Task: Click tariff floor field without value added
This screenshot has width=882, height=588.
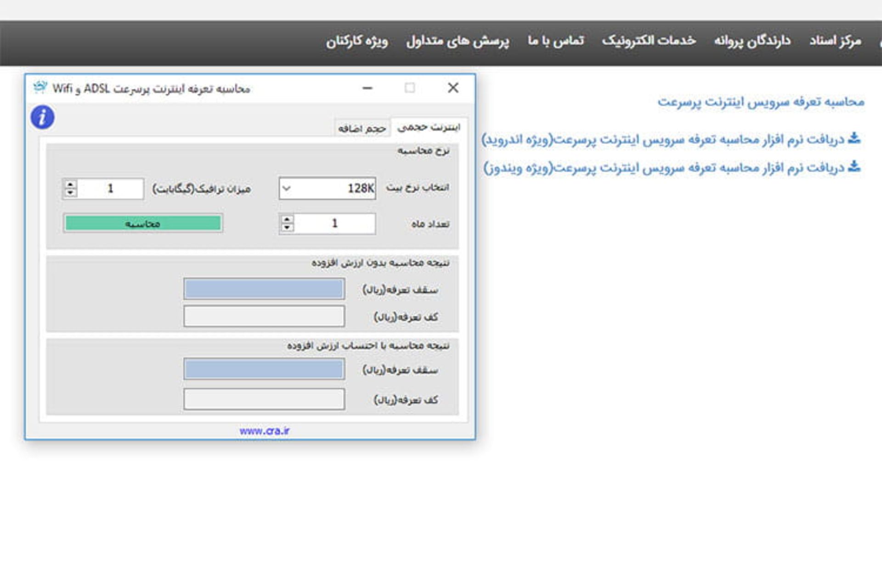Action: (x=264, y=317)
